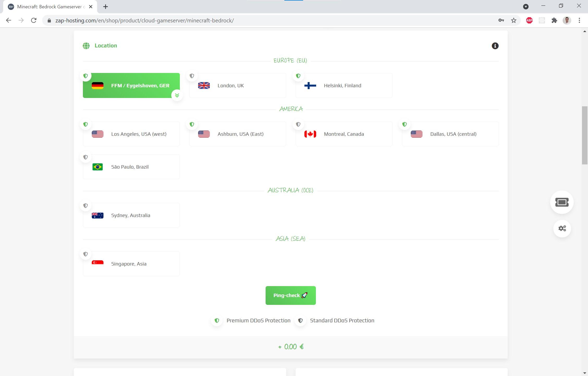The image size is (588, 376).
Task: Click the Standard DDoS Protection label
Action: (x=342, y=320)
